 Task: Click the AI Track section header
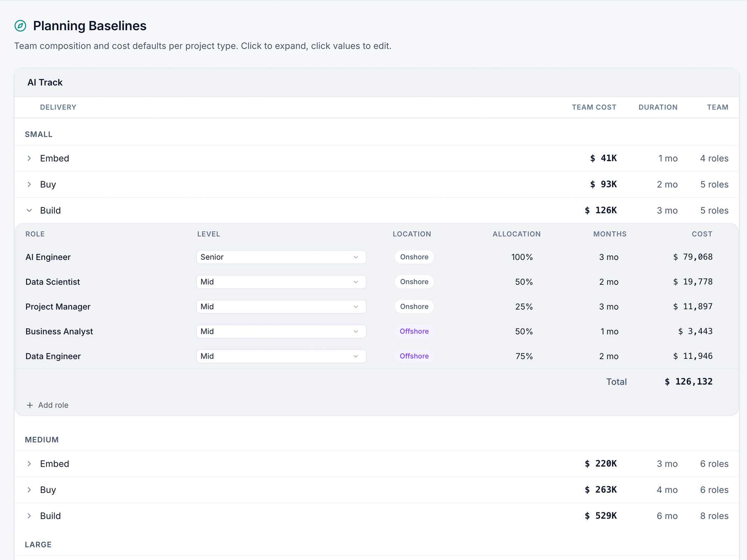45,82
